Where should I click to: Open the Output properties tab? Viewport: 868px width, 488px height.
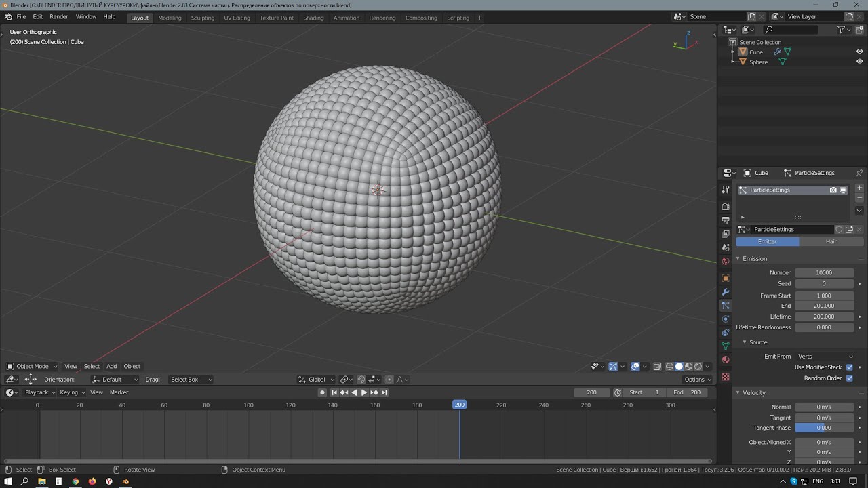tap(726, 220)
